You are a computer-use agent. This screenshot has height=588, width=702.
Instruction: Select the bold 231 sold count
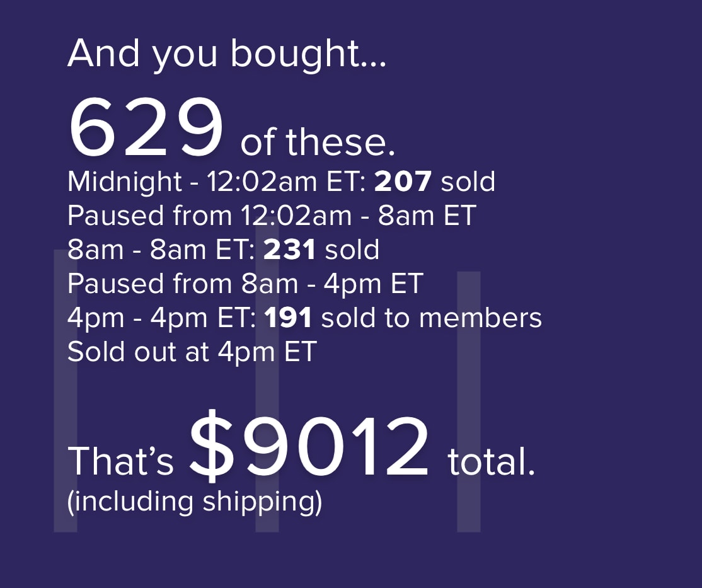point(289,250)
